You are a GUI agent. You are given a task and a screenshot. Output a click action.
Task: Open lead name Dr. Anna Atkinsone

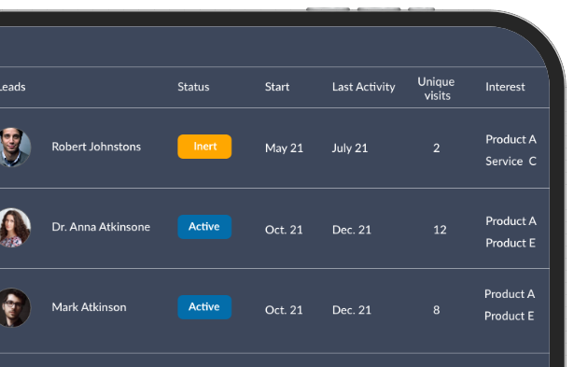click(101, 227)
